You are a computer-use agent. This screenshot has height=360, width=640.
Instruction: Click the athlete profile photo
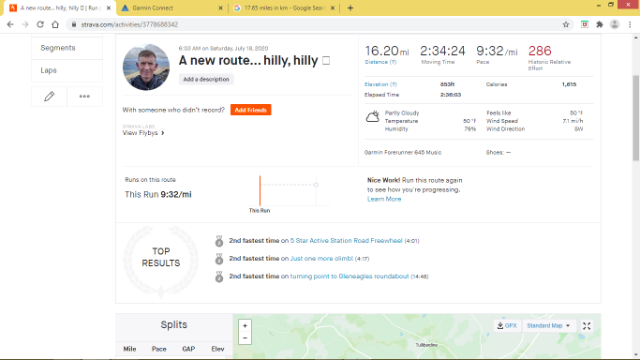(x=146, y=67)
